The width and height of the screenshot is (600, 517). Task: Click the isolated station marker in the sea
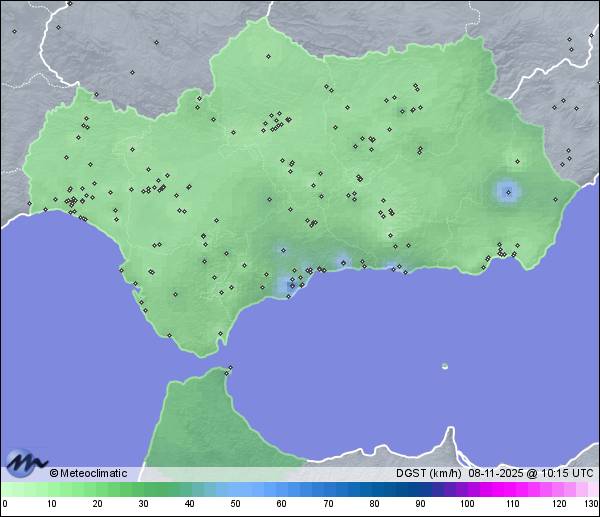pyautogui.click(x=445, y=366)
